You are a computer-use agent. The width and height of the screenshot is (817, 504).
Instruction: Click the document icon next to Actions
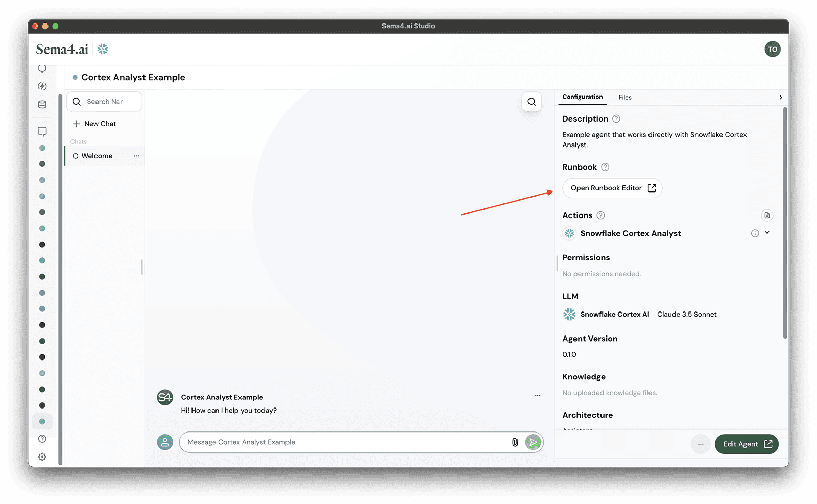[766, 215]
